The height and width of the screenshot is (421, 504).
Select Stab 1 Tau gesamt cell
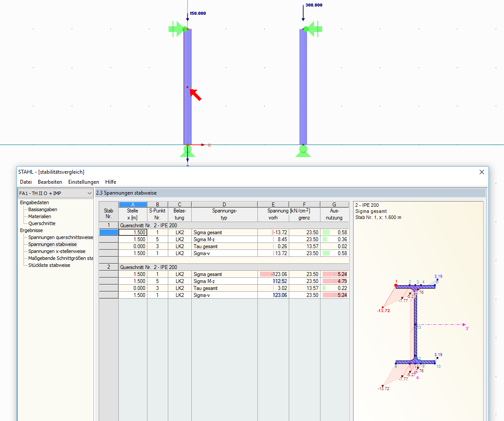coord(224,246)
